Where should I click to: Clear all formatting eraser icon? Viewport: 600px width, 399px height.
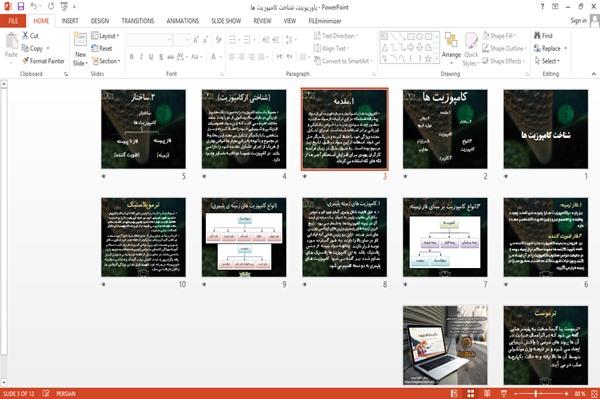pos(218,40)
